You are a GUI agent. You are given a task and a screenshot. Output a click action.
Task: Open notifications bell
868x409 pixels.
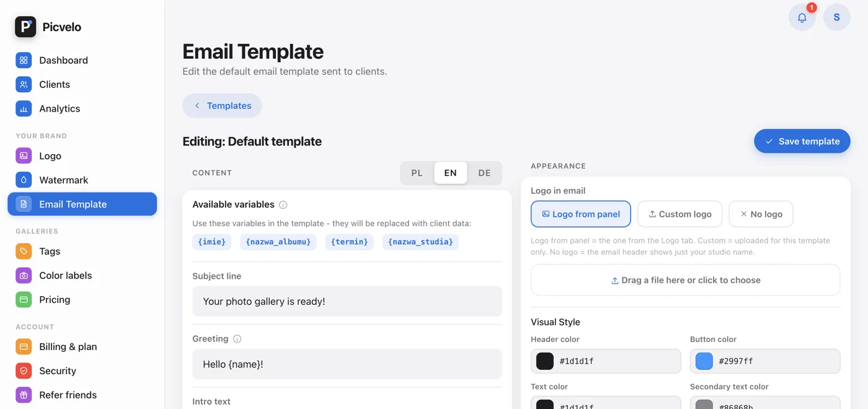click(x=802, y=17)
